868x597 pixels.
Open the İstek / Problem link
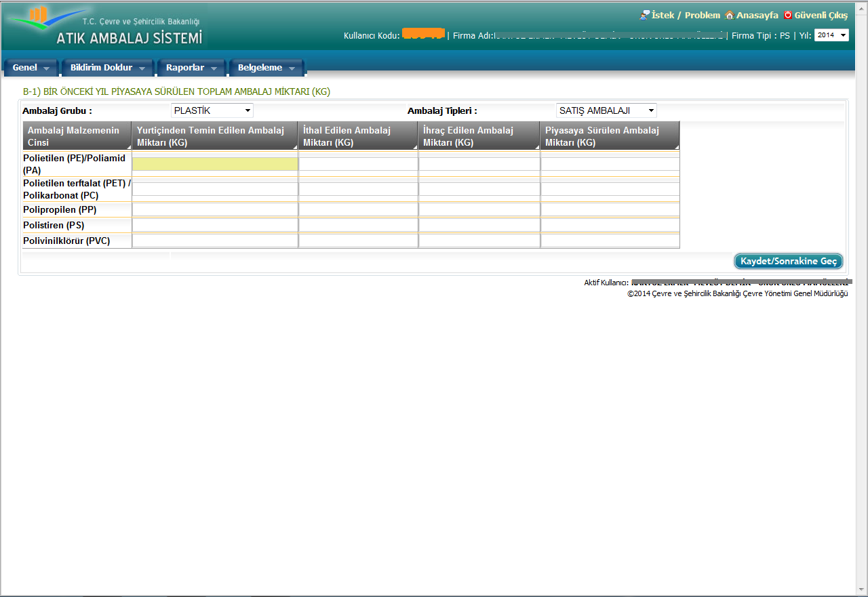tap(686, 15)
